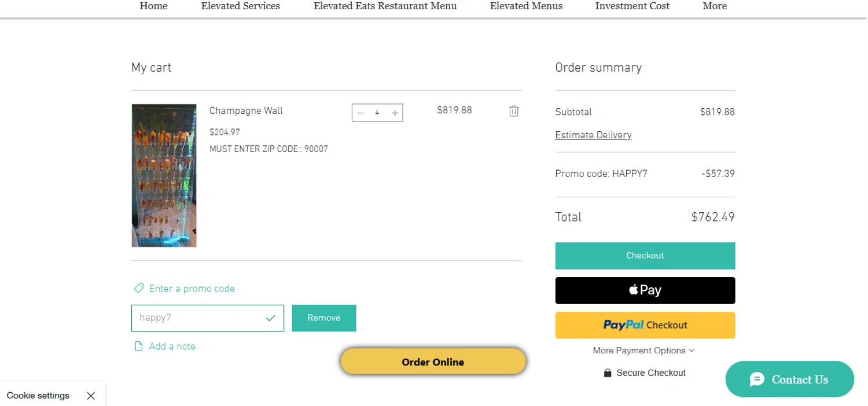Click the promo code tag icon
The width and height of the screenshot is (868, 406).
tap(138, 288)
